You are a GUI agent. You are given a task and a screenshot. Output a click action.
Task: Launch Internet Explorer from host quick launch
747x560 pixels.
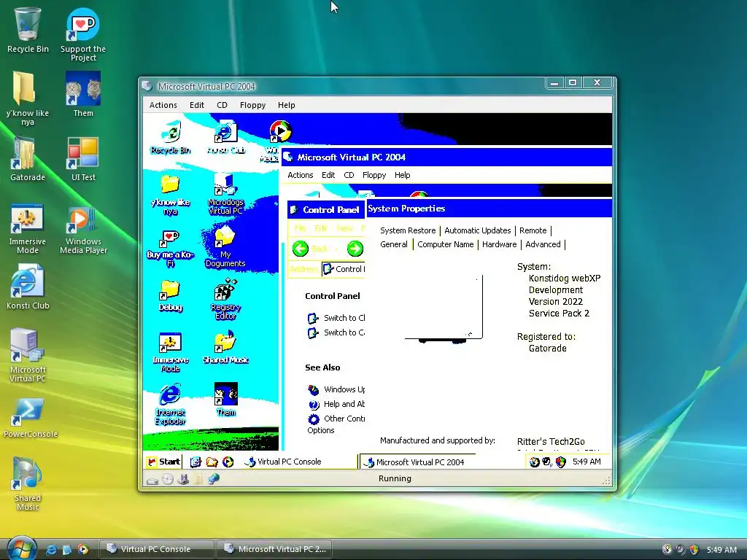pyautogui.click(x=50, y=550)
